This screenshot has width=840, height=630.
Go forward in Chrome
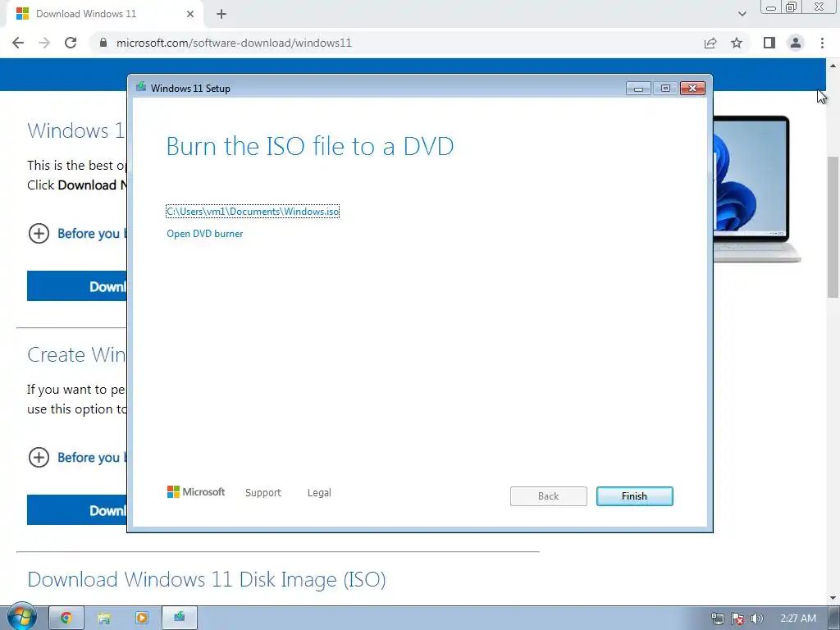tap(44, 43)
